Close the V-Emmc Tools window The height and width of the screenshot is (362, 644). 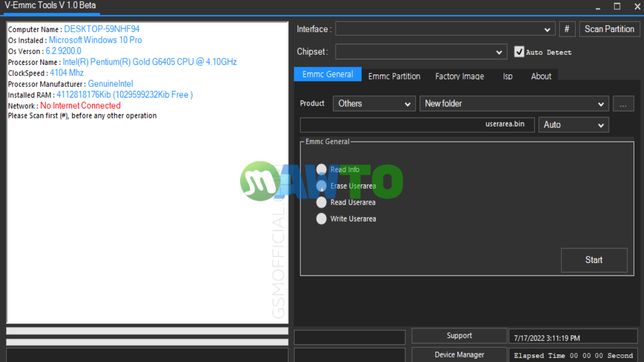click(637, 7)
